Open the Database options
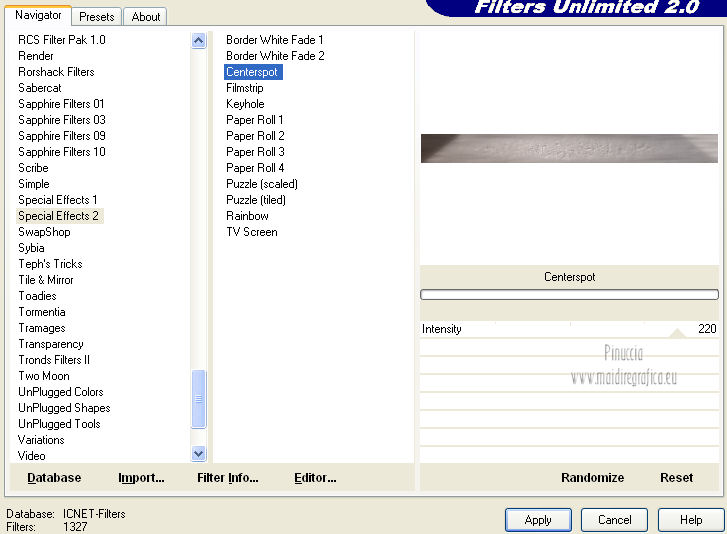727x534 pixels. coord(54,477)
